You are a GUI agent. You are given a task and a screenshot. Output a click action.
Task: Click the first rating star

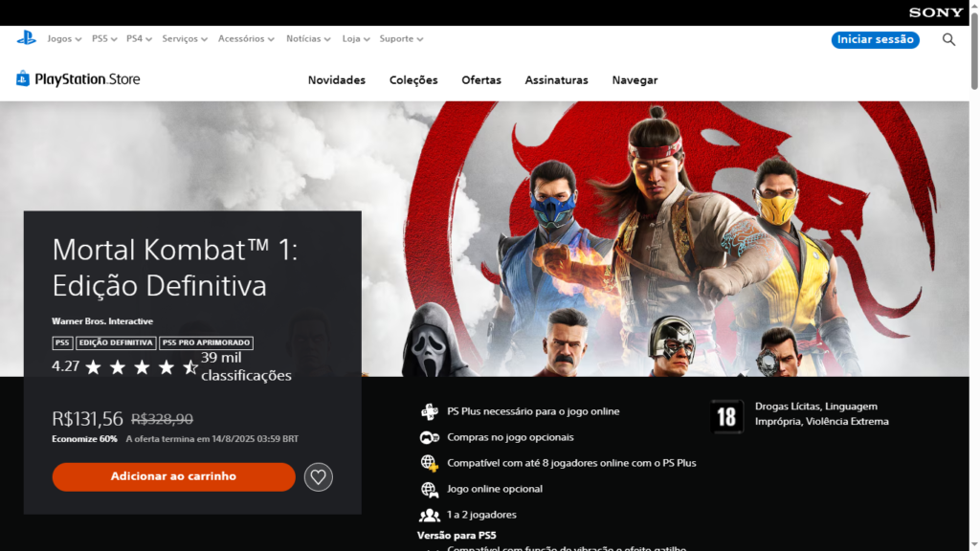[x=93, y=366]
